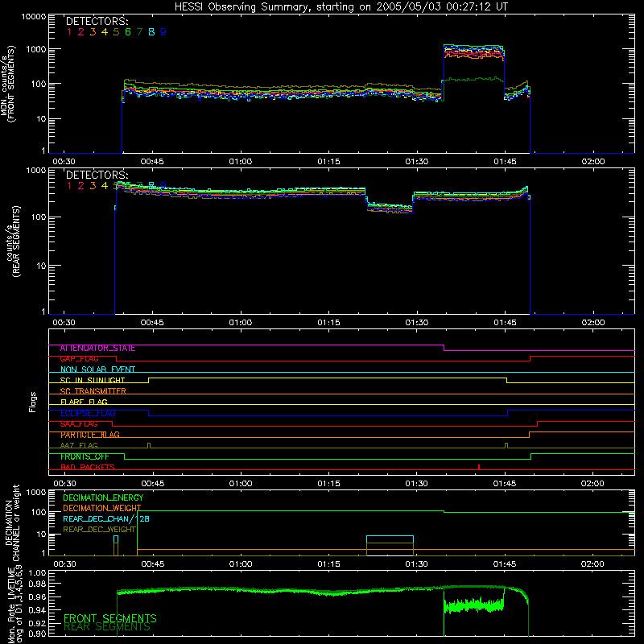Click the DETECTORS: label in the rear segments panel
This screenshot has width=644, height=644.
click(x=97, y=175)
